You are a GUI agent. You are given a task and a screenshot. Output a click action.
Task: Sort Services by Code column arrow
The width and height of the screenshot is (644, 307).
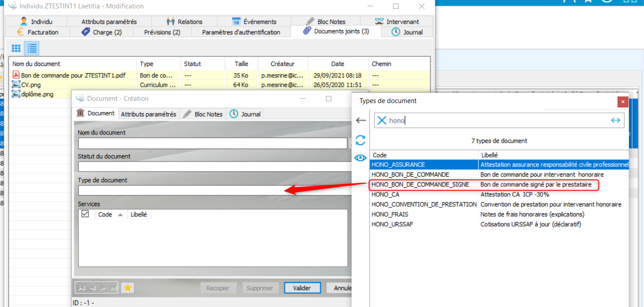tap(120, 215)
